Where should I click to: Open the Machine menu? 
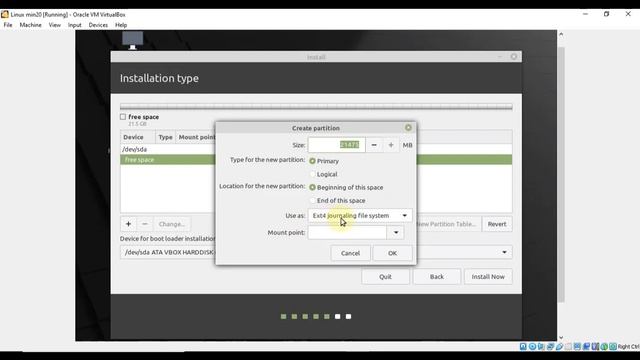pyautogui.click(x=31, y=25)
